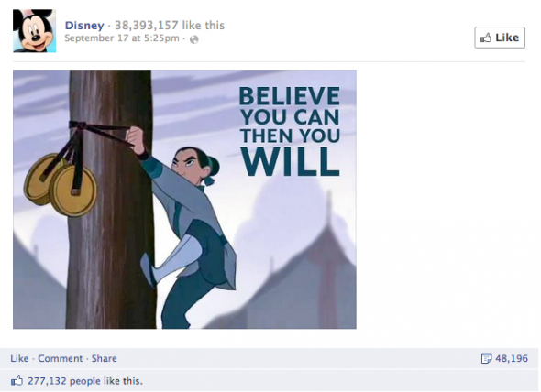Image resolution: width=541 pixels, height=392 pixels.
Task: Open the Mulan post image
Action: click(x=184, y=200)
